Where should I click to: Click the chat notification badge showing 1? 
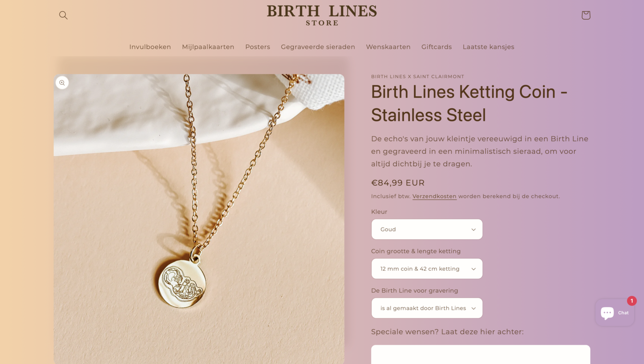coord(631,301)
